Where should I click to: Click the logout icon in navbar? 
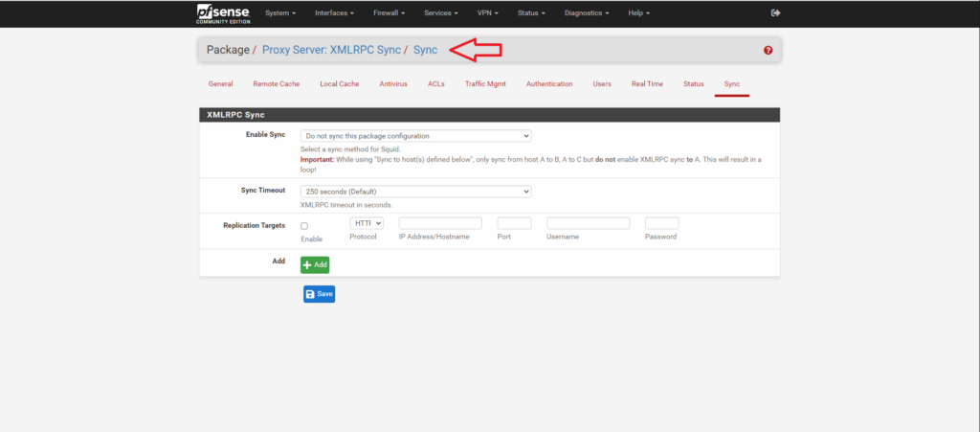tap(775, 13)
